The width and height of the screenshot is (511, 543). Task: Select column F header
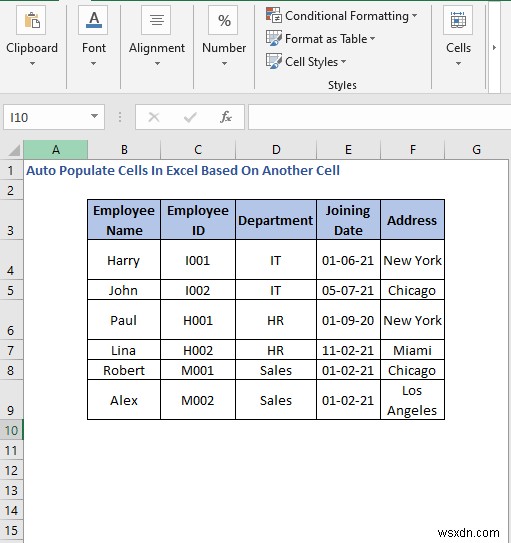[x=413, y=150]
